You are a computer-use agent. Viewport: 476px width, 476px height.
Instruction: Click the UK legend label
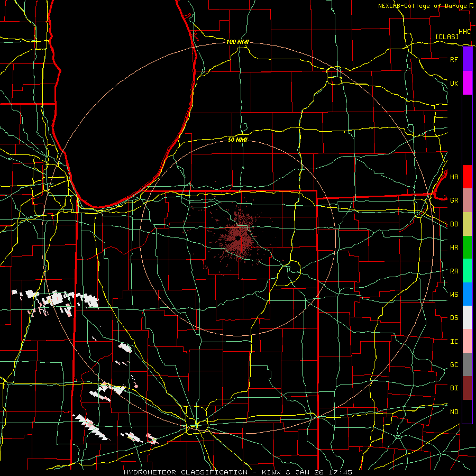tap(454, 83)
